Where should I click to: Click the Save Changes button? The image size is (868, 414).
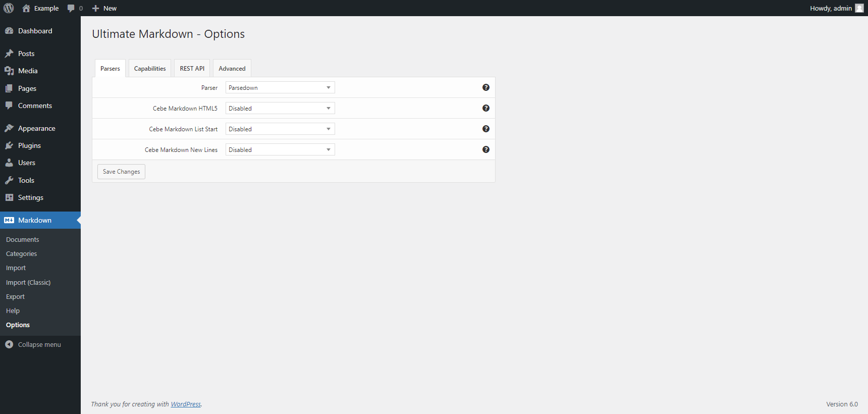(121, 172)
